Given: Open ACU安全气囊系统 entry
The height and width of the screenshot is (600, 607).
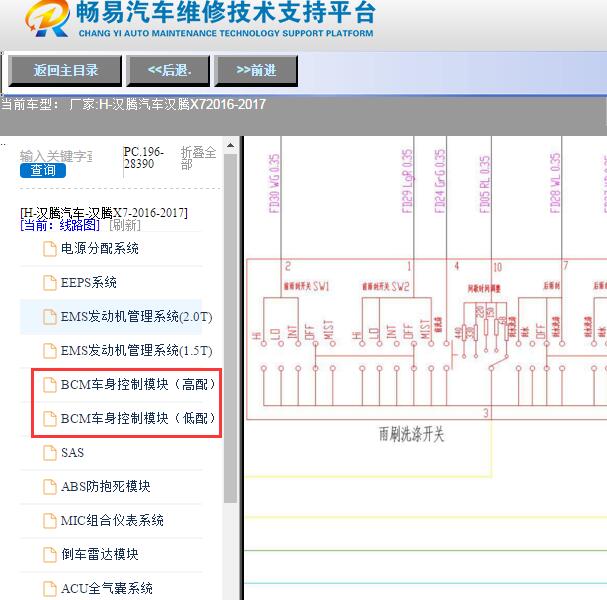Looking at the screenshot, I should (106, 588).
